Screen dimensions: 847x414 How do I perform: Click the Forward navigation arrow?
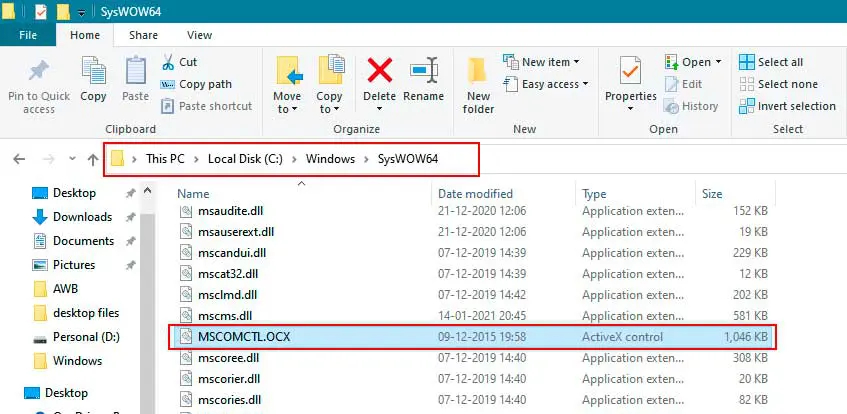coord(48,159)
